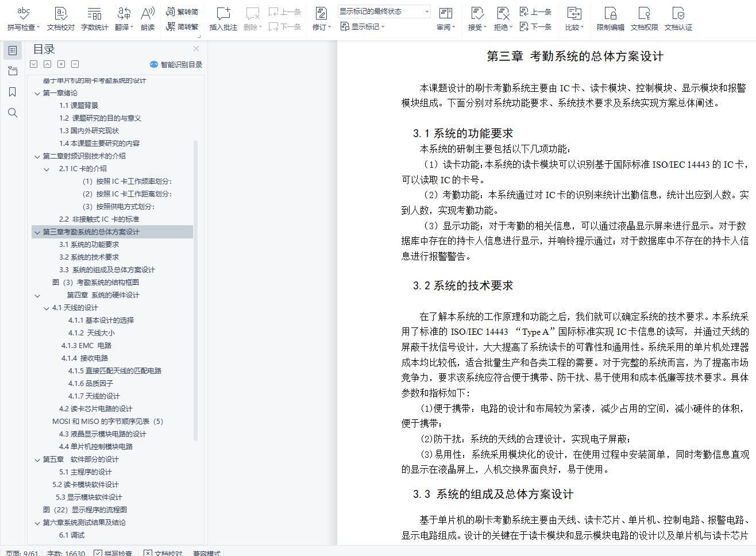The image size is (756, 556).
Task: Collapse the 第二章射频识别技术的介绍 node
Action: tap(37, 156)
